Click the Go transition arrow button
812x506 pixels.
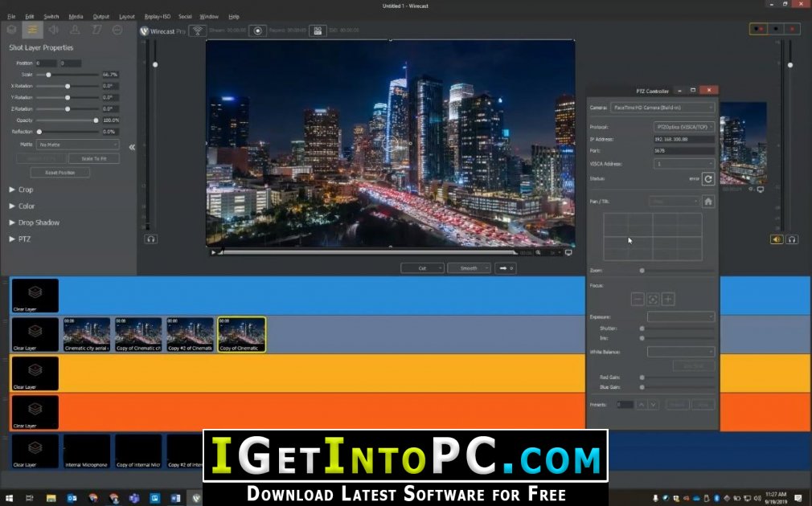(505, 268)
